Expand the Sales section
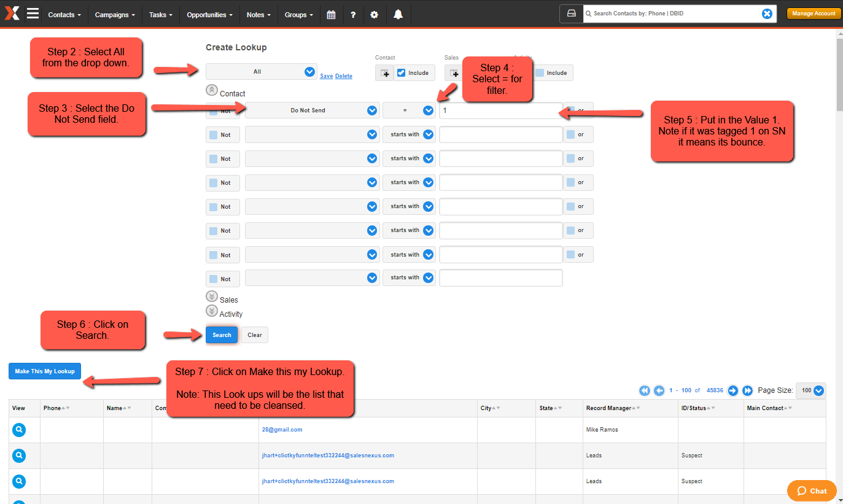843x504 pixels. click(212, 297)
